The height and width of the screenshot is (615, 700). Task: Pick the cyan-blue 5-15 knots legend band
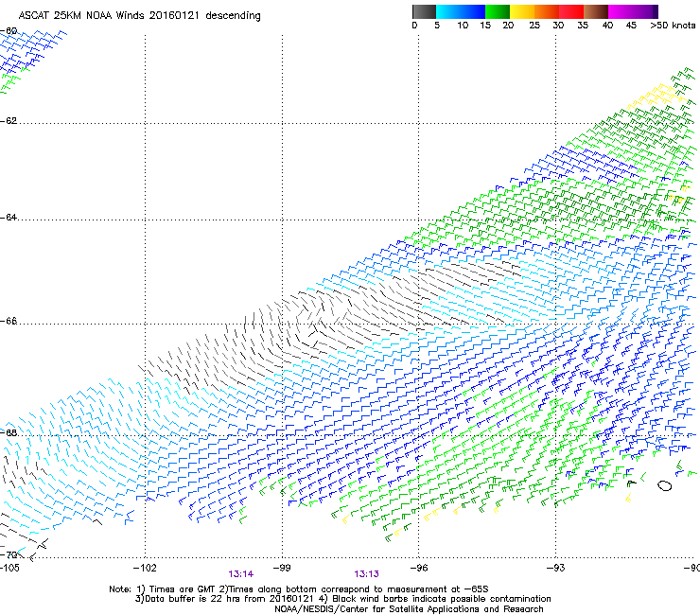tap(461, 11)
